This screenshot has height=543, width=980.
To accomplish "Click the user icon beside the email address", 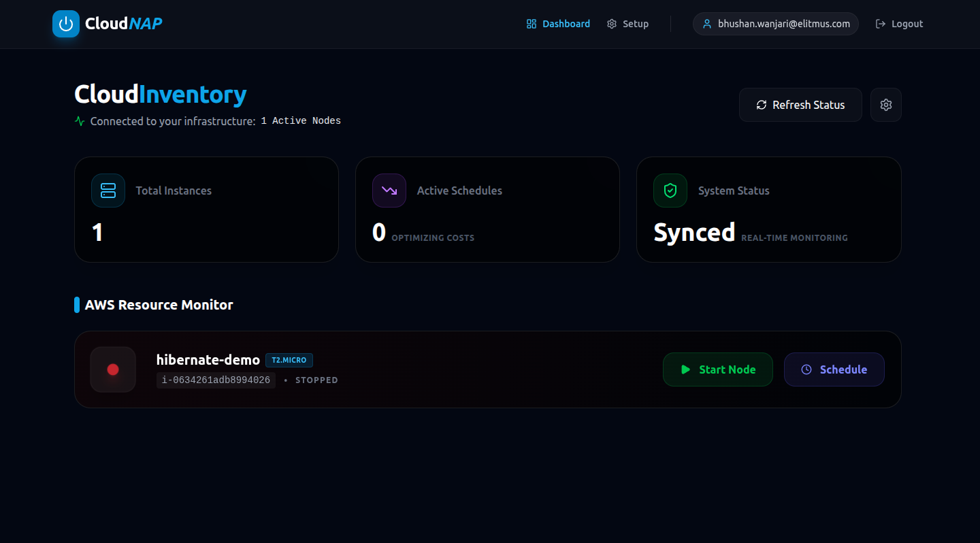I will click(x=706, y=23).
